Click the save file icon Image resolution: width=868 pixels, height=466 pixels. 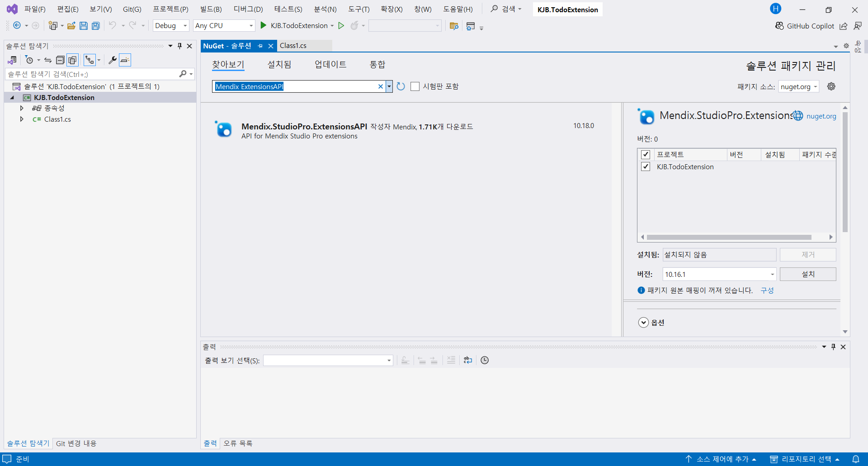pyautogui.click(x=83, y=25)
